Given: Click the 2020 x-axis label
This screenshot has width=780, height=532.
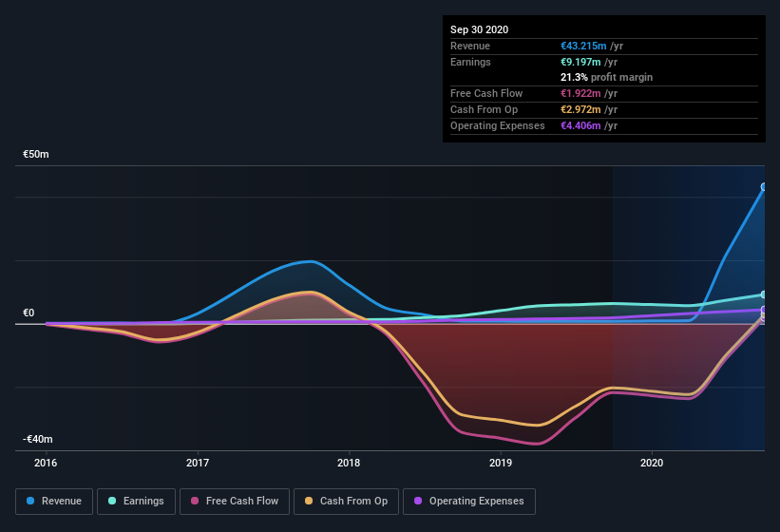Looking at the screenshot, I should click(x=652, y=463).
